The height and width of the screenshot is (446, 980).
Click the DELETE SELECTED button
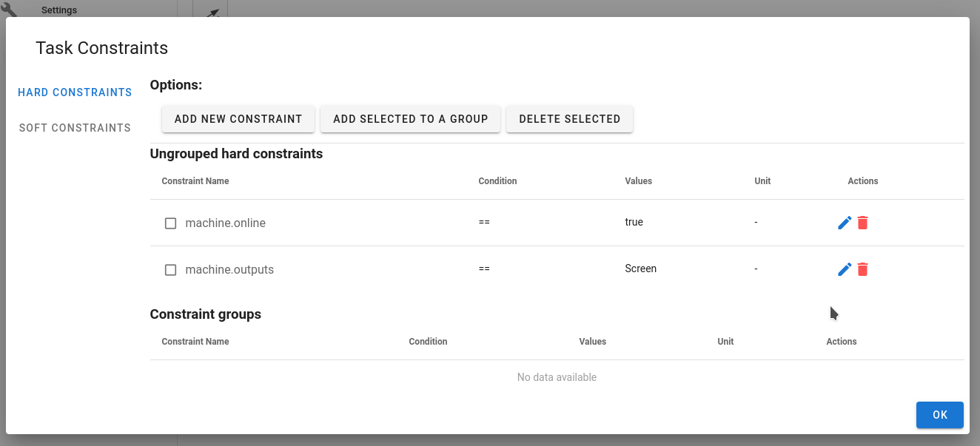pos(569,118)
